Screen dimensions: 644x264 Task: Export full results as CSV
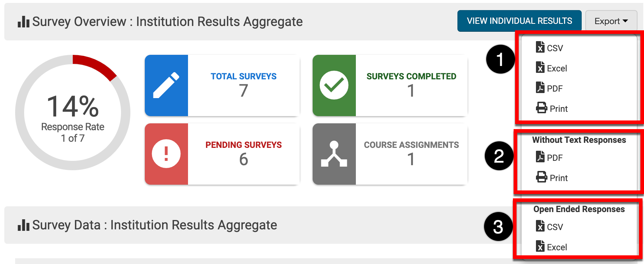coord(555,48)
